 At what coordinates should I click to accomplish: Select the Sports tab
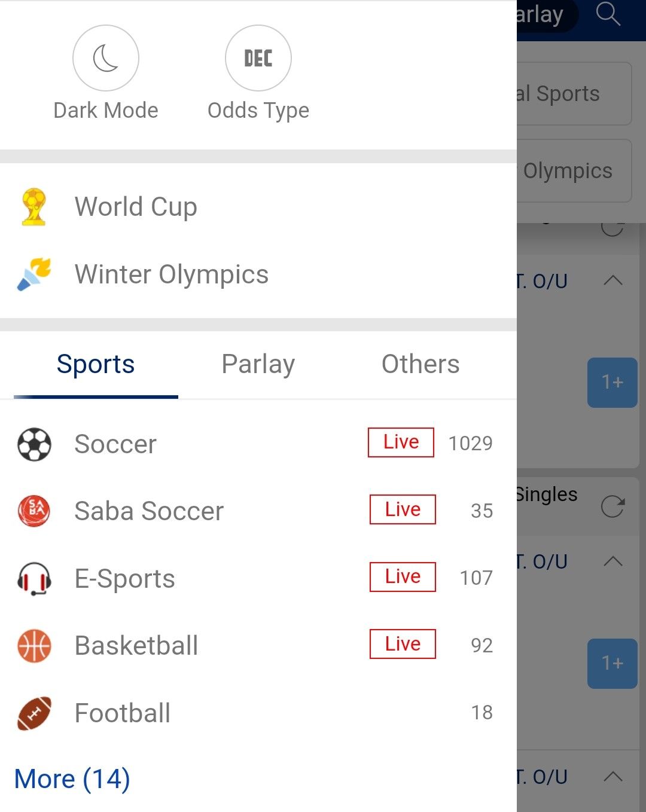tap(96, 364)
